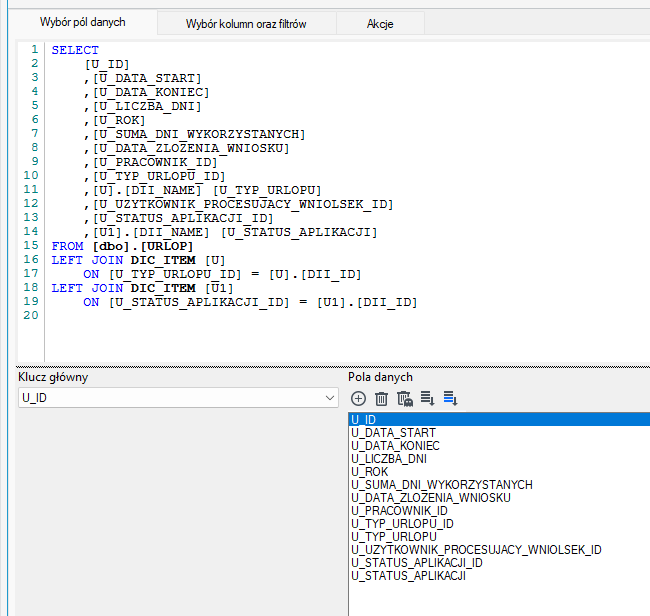Click line number 15 in editor gutter
Viewport: 650px width, 616px height.
click(x=31, y=245)
